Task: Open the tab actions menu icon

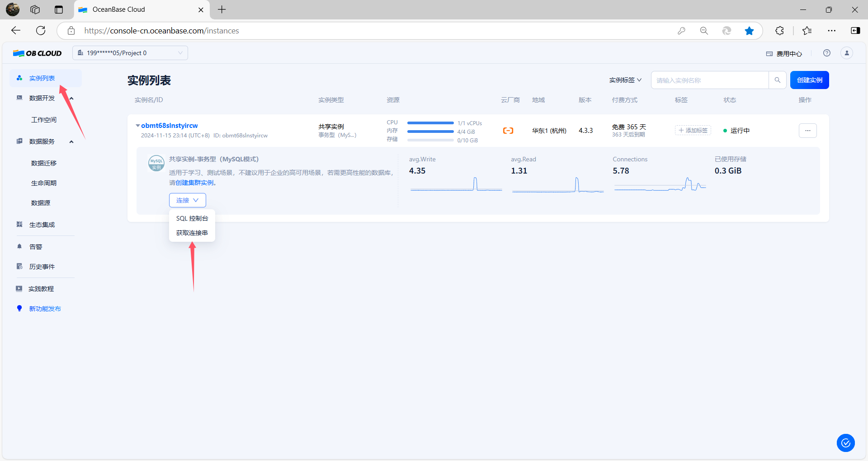Action: [x=59, y=9]
